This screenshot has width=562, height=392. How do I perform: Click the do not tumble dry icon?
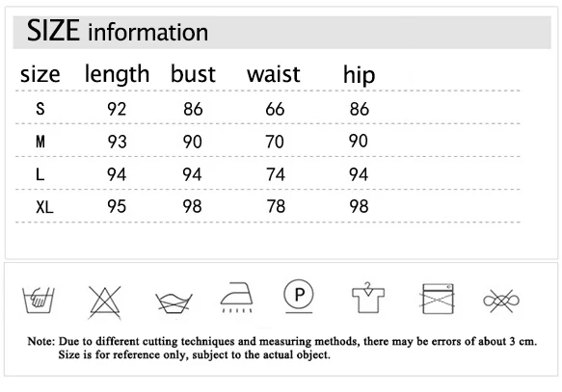click(438, 299)
